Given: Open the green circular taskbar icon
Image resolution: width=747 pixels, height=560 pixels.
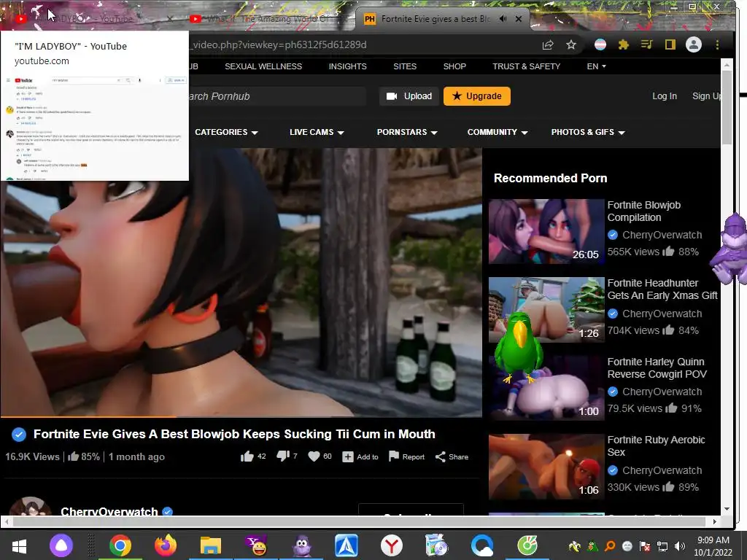Looking at the screenshot, I should click(x=527, y=545).
